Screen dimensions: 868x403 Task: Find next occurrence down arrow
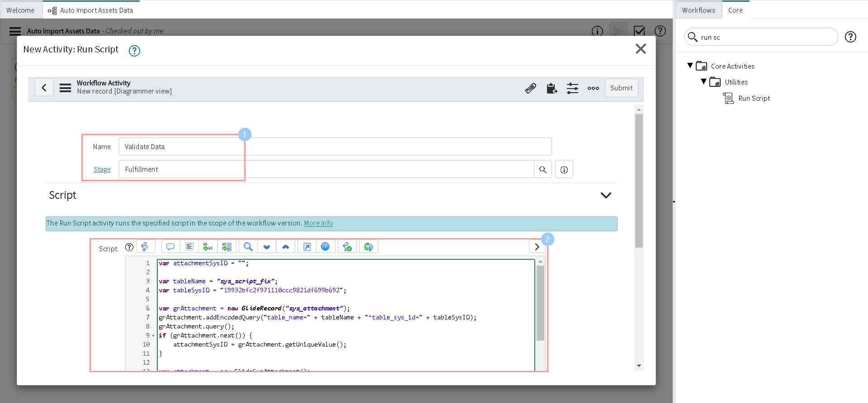coord(267,247)
